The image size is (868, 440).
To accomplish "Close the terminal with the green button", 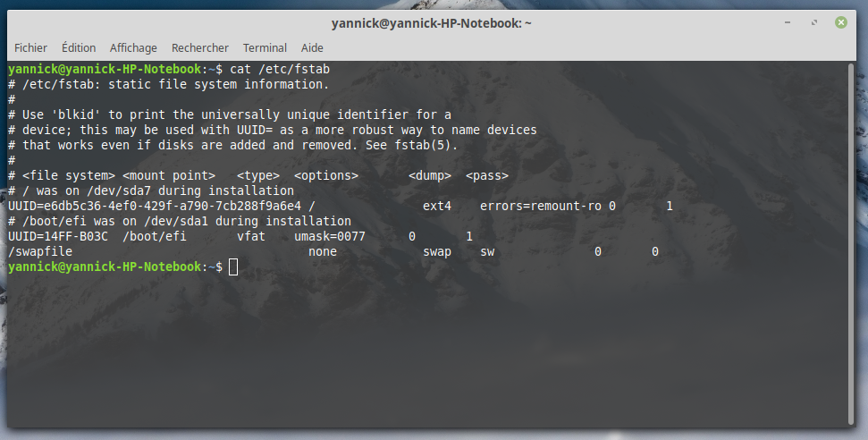I will [x=841, y=22].
